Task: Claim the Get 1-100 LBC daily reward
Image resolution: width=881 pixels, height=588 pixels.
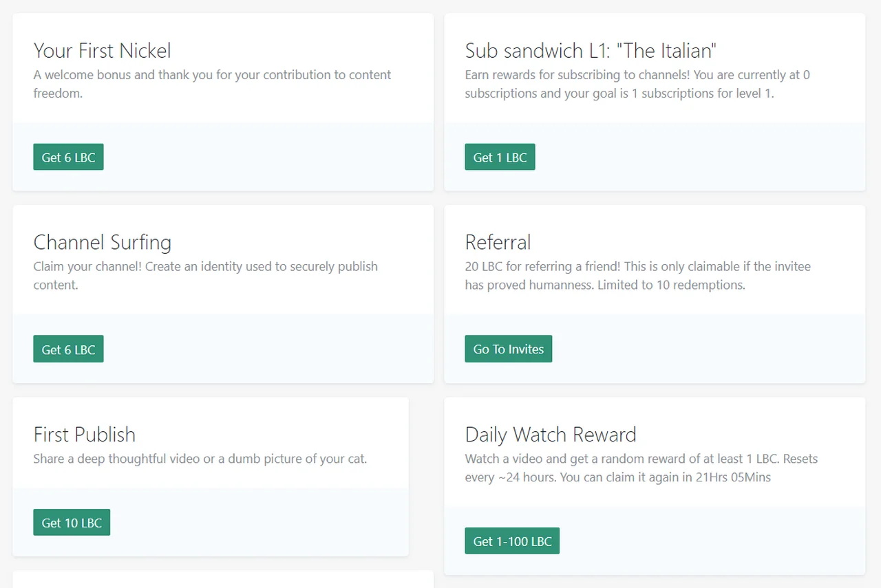Action: pos(512,541)
